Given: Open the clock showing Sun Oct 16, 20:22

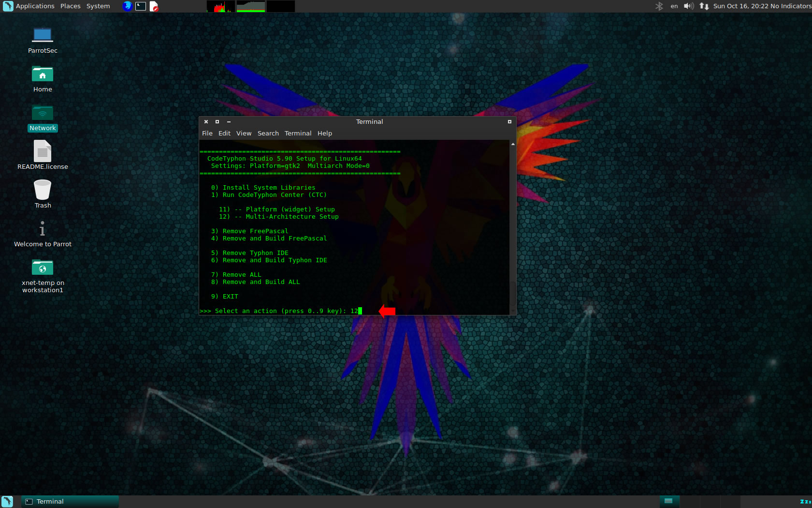Looking at the screenshot, I should coord(740,6).
